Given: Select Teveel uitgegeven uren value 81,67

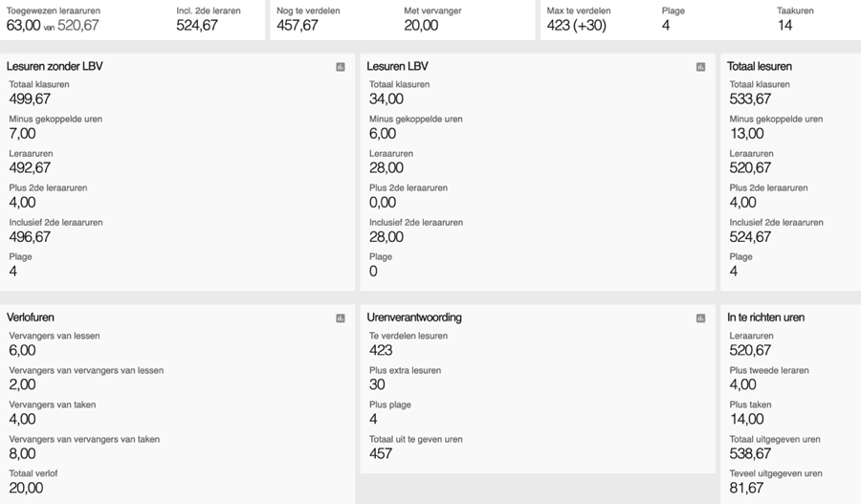Looking at the screenshot, I should click(x=746, y=488).
